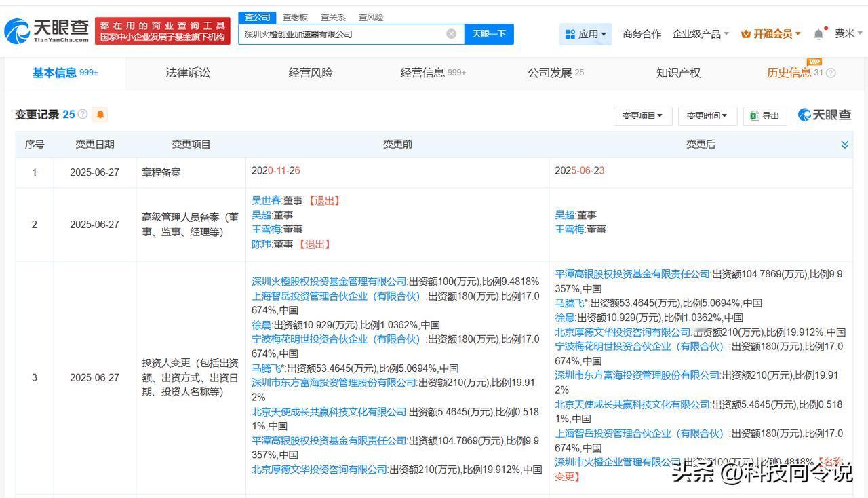Expand the 企业级产品 menu

point(701,34)
